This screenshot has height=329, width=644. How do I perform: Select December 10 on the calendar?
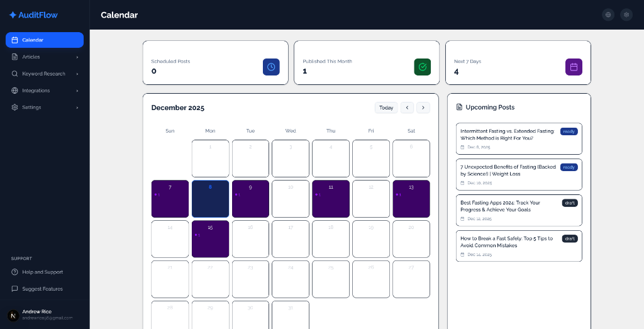291,199
